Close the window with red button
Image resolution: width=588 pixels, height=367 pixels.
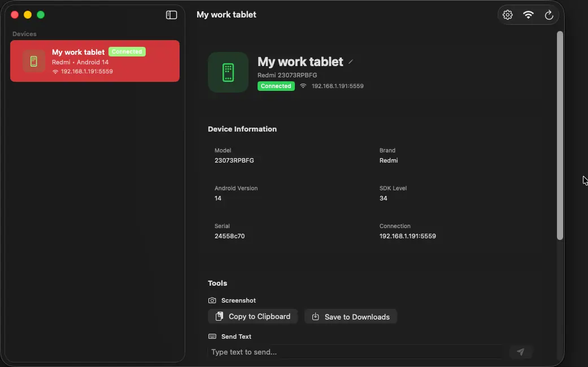click(x=15, y=15)
